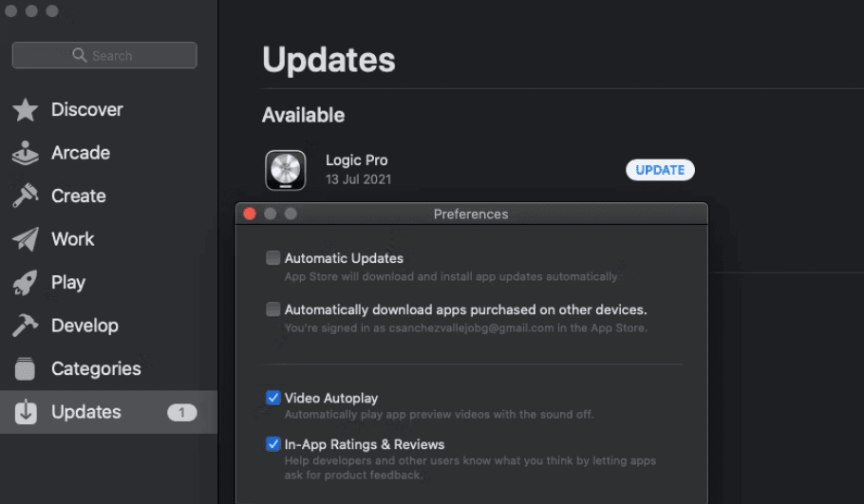This screenshot has height=504, width=864.
Task: Click the Preferences title bar text
Action: pyautogui.click(x=471, y=215)
